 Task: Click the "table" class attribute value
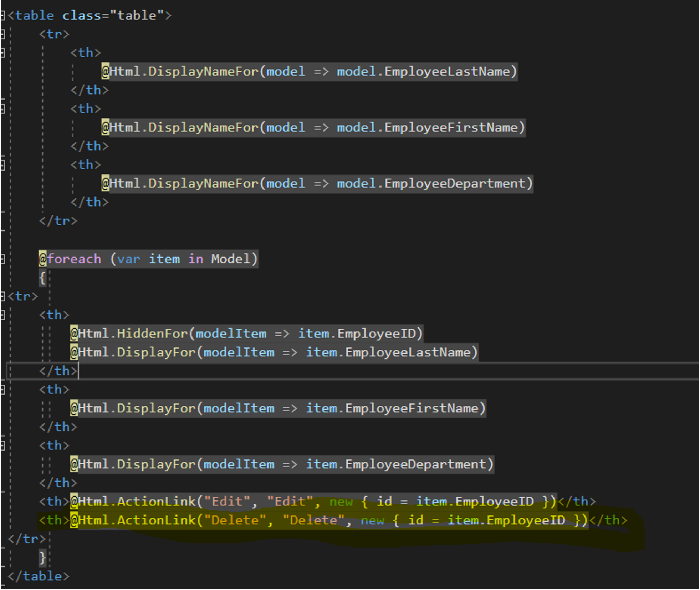click(x=137, y=15)
